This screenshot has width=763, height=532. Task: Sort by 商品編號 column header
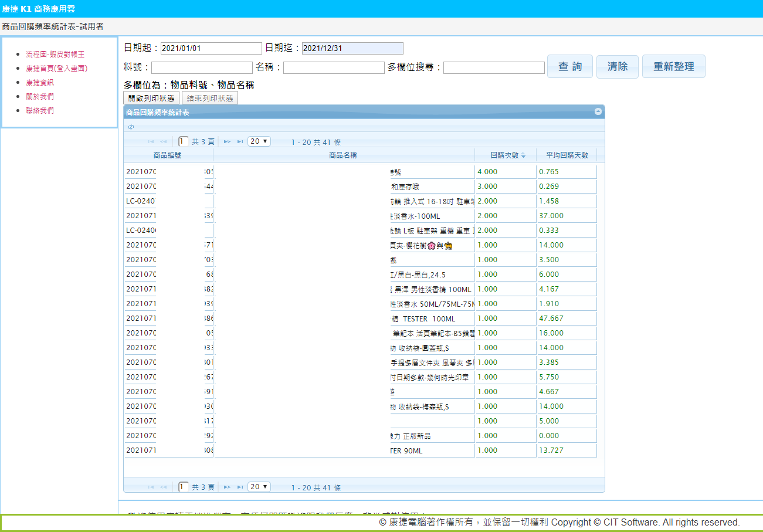click(168, 155)
